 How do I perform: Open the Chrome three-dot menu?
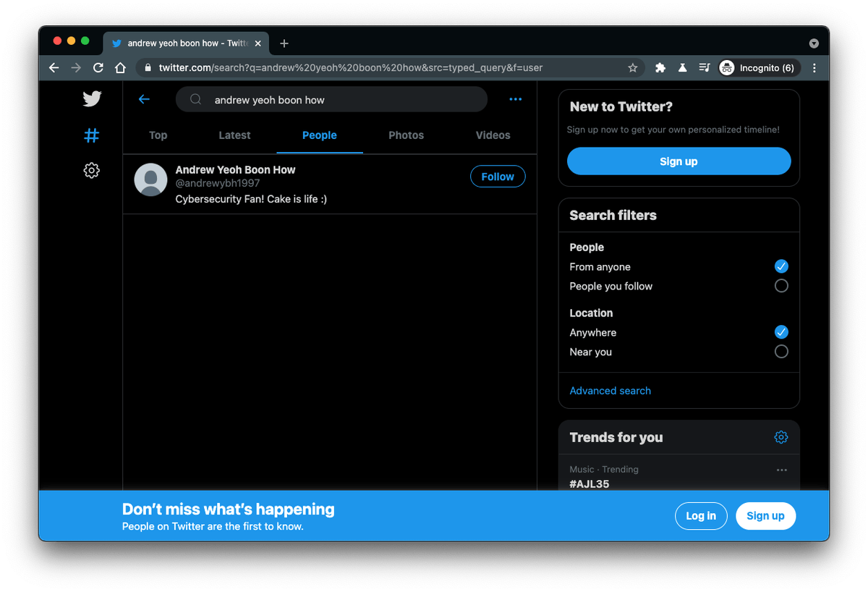(814, 68)
